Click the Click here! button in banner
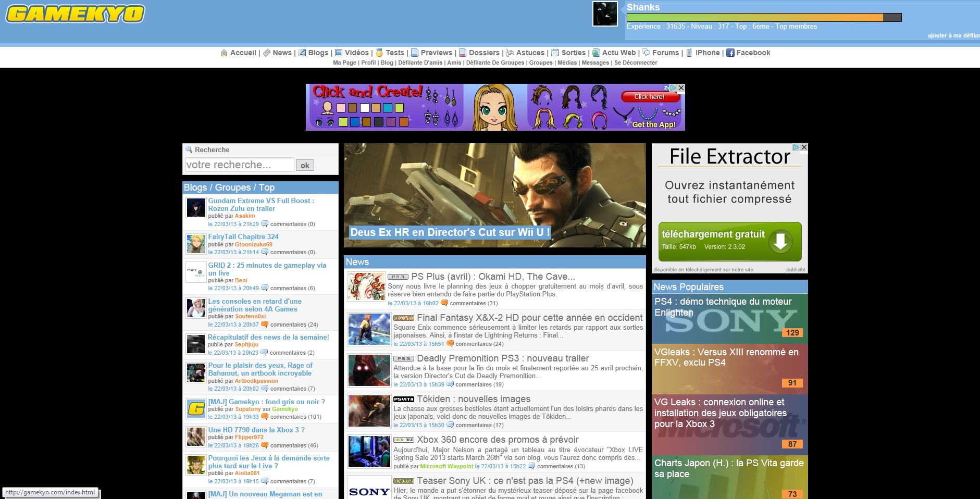Image resolution: width=980 pixels, height=499 pixels. pos(649,97)
